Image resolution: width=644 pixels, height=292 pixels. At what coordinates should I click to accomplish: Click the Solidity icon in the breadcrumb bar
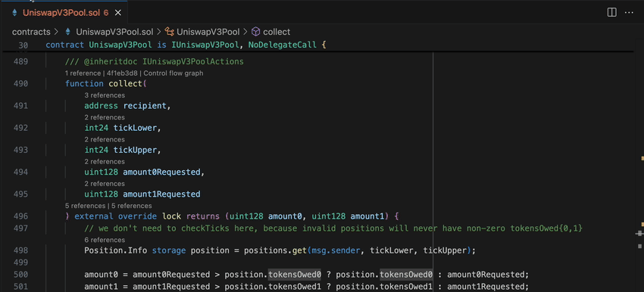click(68, 32)
